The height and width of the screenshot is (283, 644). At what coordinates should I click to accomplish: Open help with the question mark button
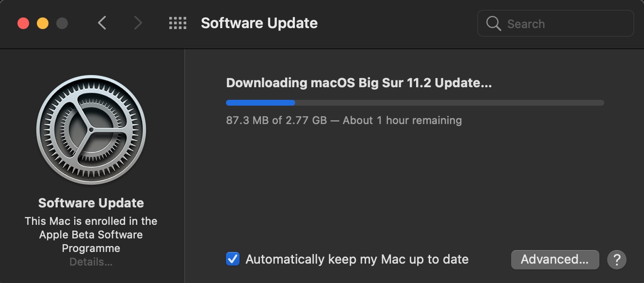617,260
